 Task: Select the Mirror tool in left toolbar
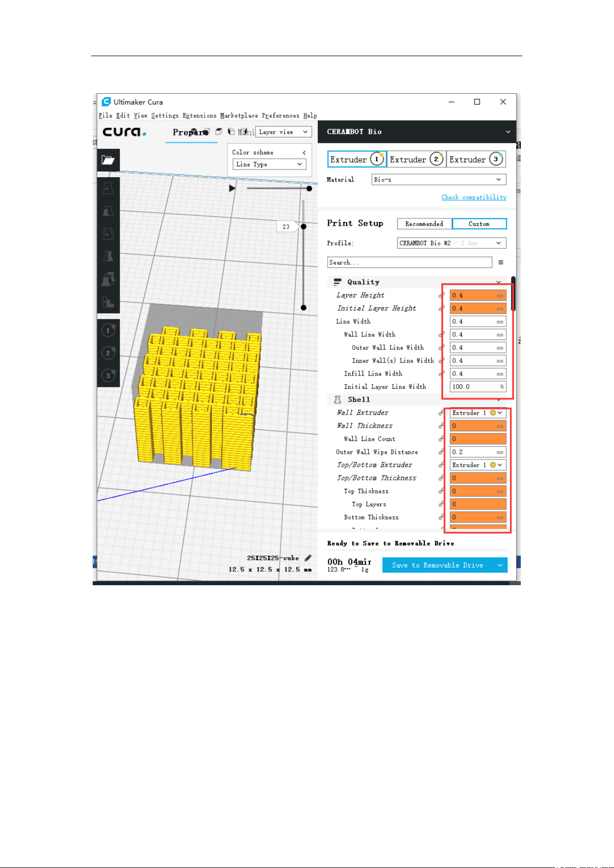[108, 257]
